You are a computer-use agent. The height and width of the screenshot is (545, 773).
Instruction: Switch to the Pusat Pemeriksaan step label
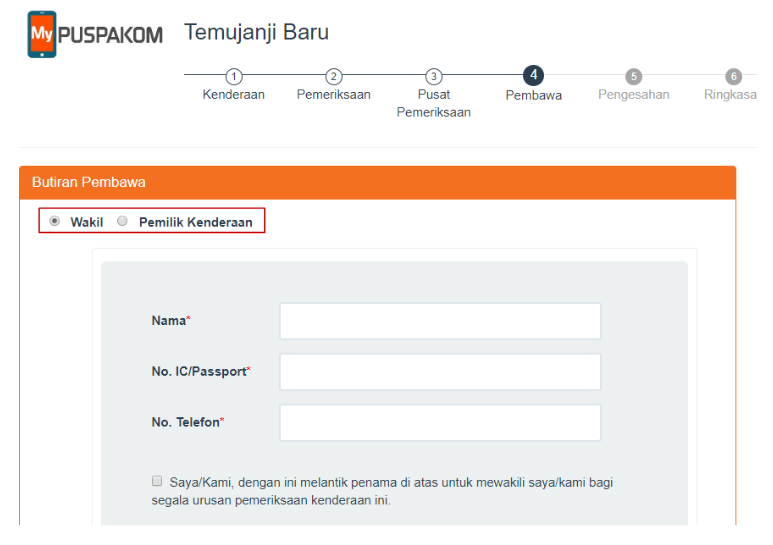click(433, 103)
